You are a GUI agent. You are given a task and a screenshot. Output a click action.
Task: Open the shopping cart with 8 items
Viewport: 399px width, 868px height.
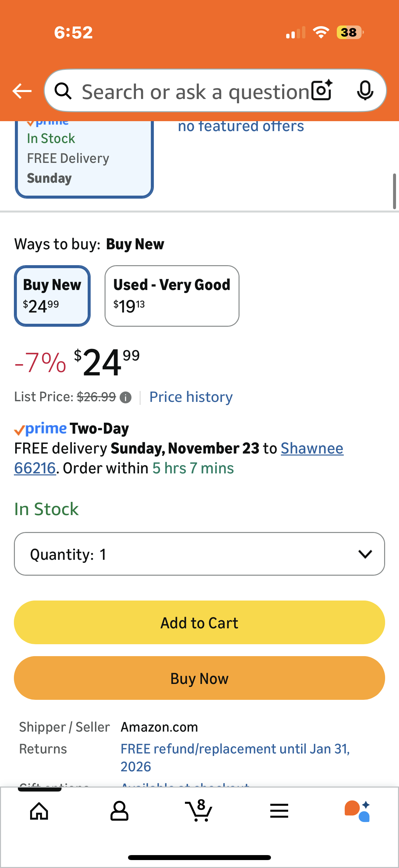click(x=199, y=811)
